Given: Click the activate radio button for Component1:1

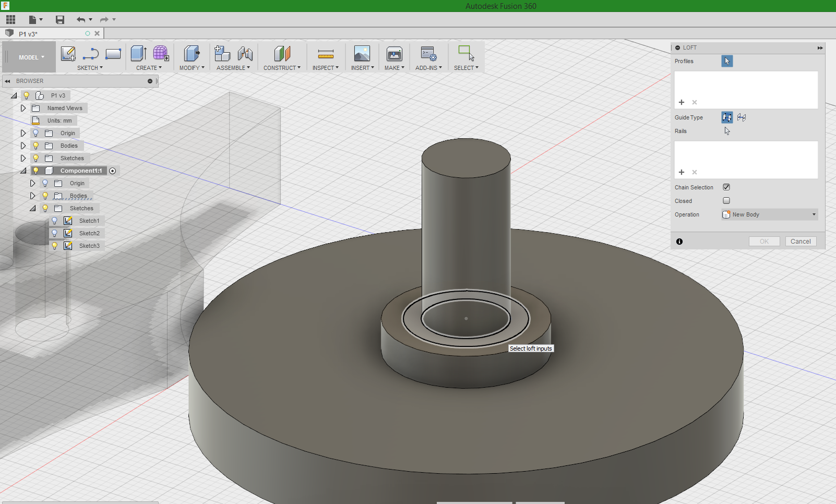Looking at the screenshot, I should click(112, 171).
